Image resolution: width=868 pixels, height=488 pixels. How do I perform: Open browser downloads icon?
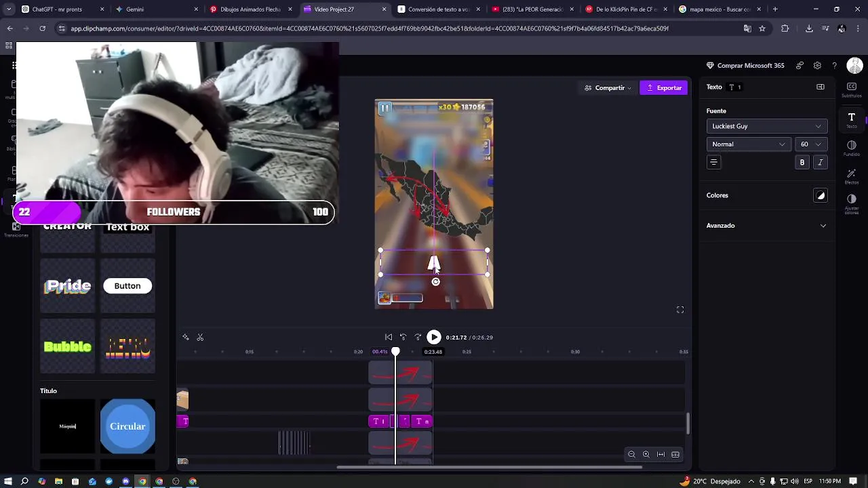[x=809, y=28]
